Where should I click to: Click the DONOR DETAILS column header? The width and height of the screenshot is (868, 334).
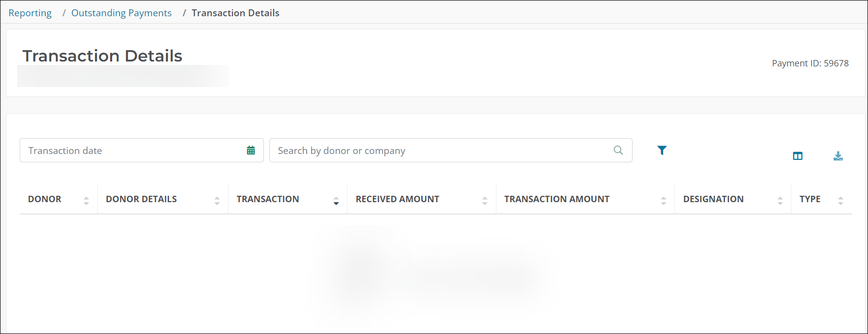[x=141, y=199]
